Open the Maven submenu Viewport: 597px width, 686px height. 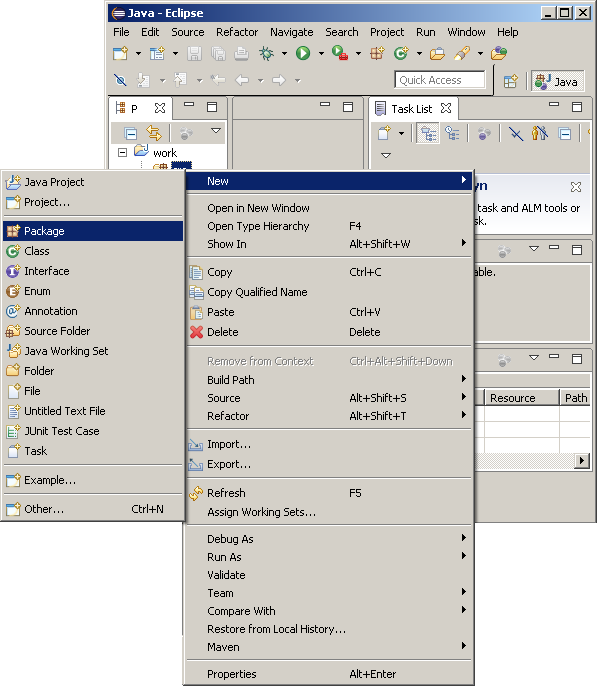coord(330,647)
